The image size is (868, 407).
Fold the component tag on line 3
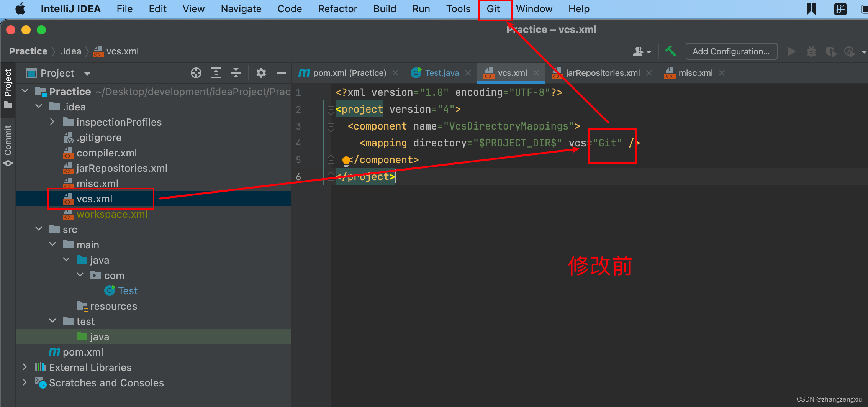331,126
